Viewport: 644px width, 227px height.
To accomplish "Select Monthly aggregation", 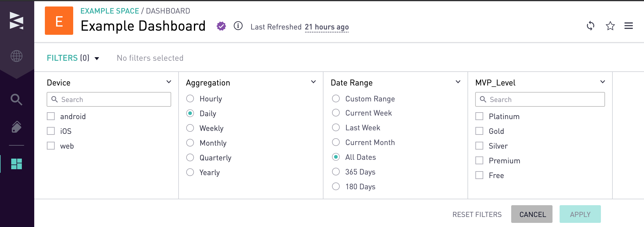I will pos(190,143).
